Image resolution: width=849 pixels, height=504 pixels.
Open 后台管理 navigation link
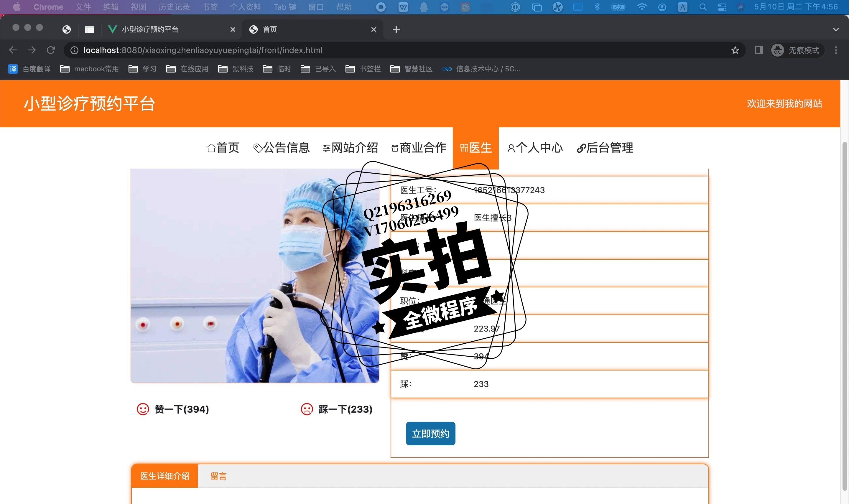coord(605,148)
